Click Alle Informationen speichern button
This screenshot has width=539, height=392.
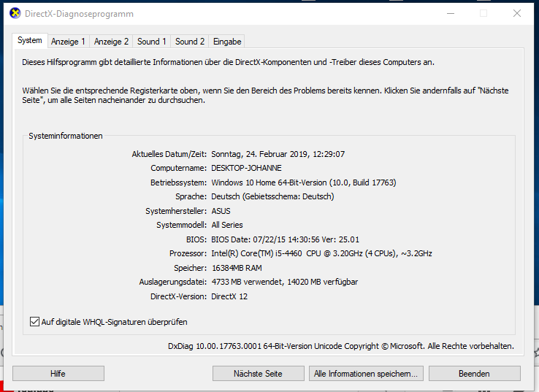coord(366,374)
